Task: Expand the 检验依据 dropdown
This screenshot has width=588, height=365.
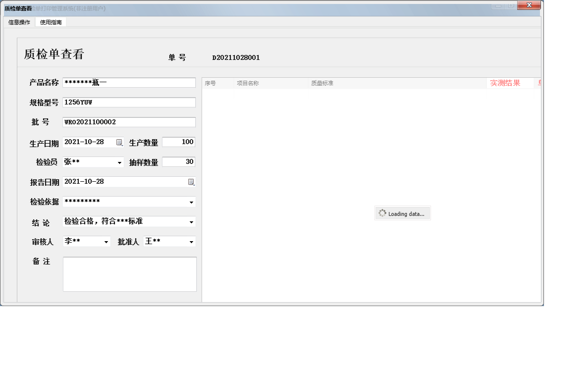Action: (x=191, y=203)
